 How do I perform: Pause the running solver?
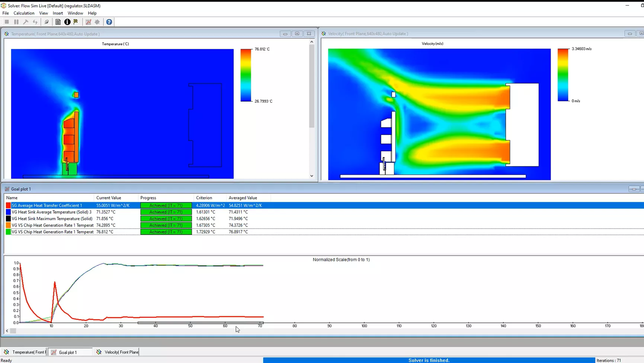pyautogui.click(x=16, y=22)
